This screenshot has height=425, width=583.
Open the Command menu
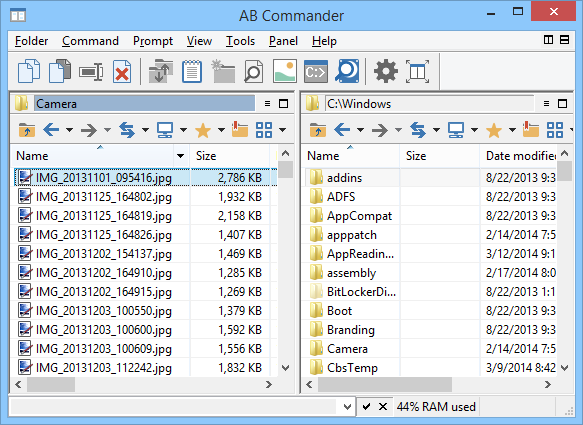tap(90, 41)
